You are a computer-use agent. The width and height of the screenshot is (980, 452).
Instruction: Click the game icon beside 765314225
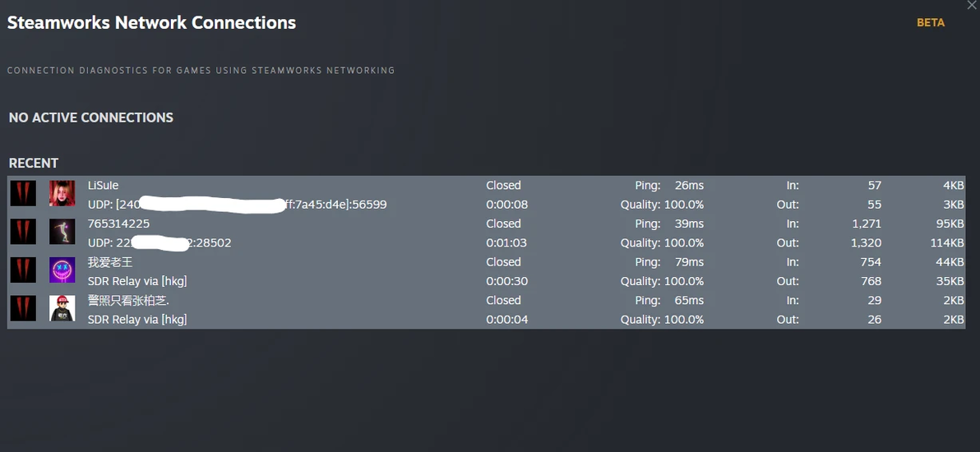23,232
